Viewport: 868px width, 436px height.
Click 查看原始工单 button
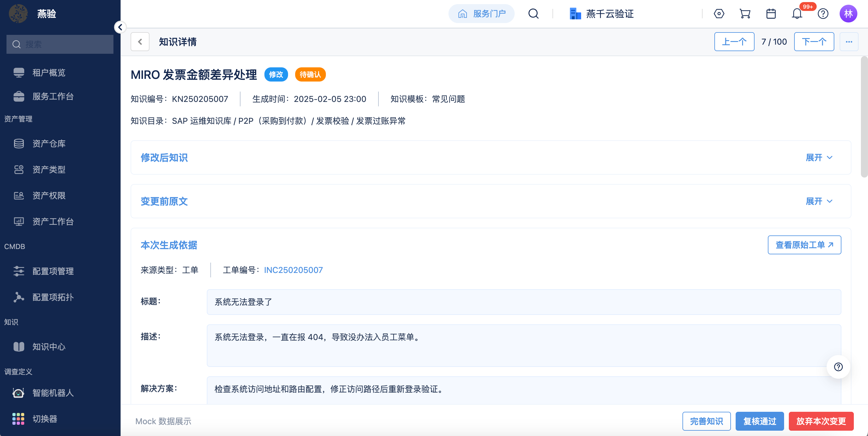[x=804, y=245]
